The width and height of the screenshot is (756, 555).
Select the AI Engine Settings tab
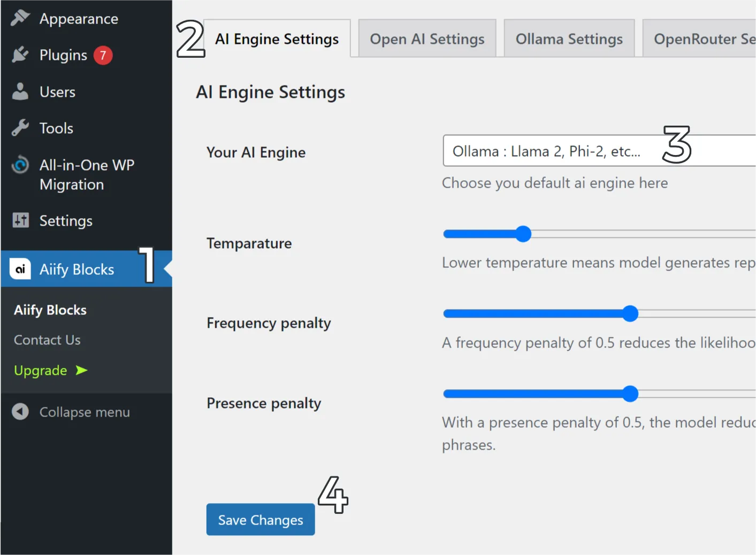pos(277,39)
